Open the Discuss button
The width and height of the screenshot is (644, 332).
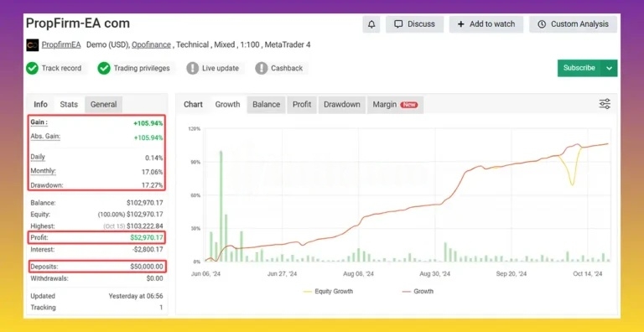(x=414, y=24)
